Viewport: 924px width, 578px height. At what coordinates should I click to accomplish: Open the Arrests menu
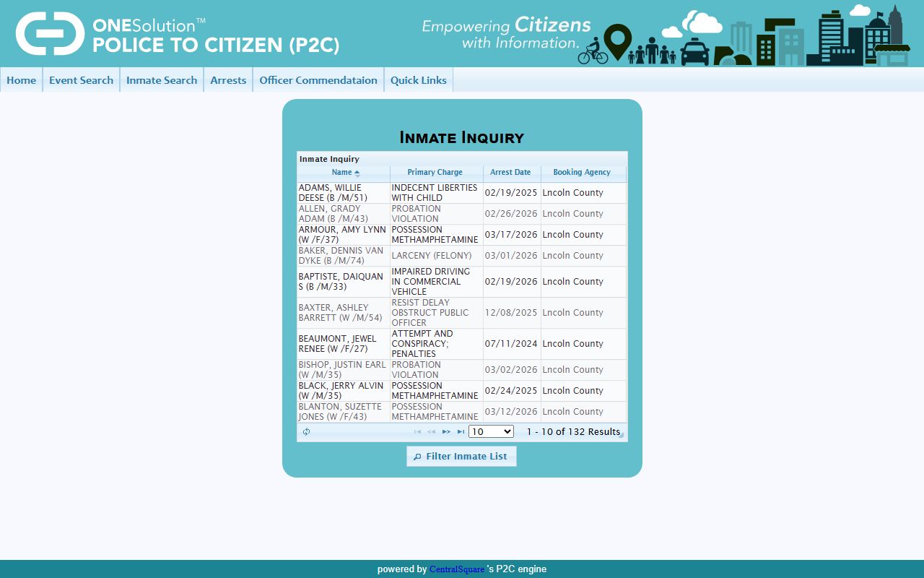[x=228, y=80]
